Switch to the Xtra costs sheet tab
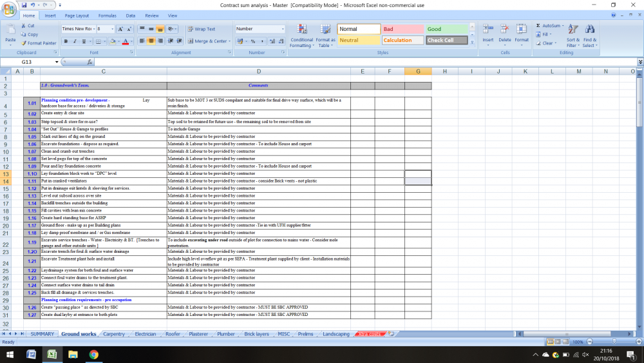Image resolution: width=644 pixels, height=363 pixels. point(369,334)
